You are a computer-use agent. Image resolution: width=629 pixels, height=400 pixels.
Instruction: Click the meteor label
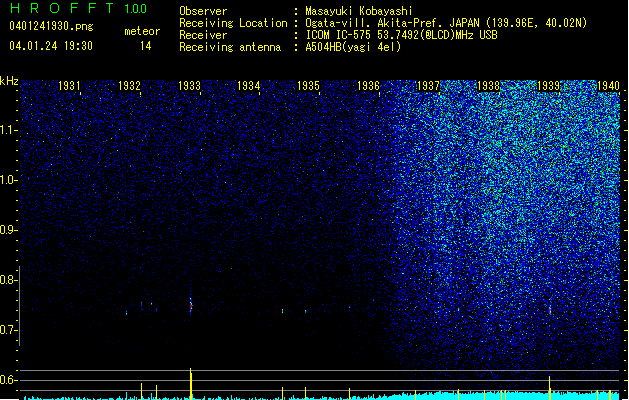pyautogui.click(x=142, y=31)
